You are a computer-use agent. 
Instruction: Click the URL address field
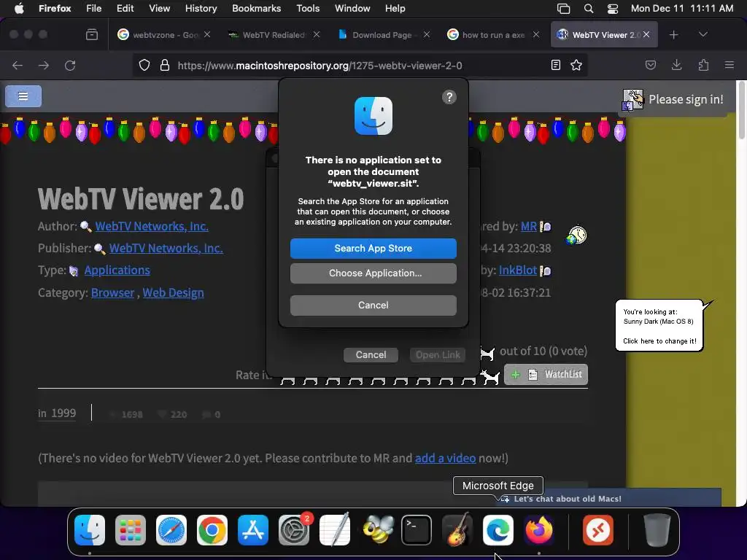tap(360, 65)
